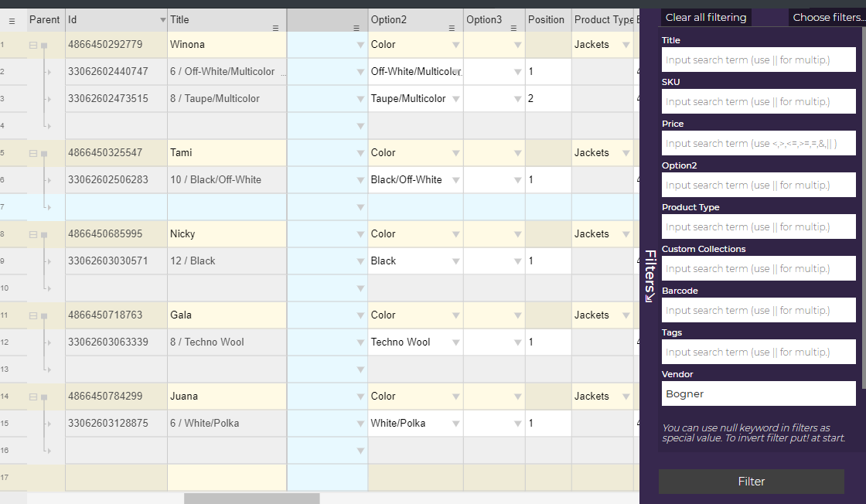The height and width of the screenshot is (504, 866).
Task: Click the Vendor filter field containing Bogner
Action: [x=759, y=393]
